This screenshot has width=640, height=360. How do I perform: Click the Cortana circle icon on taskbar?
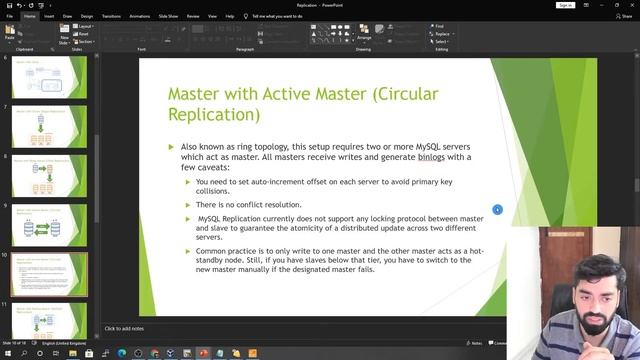click(40, 353)
